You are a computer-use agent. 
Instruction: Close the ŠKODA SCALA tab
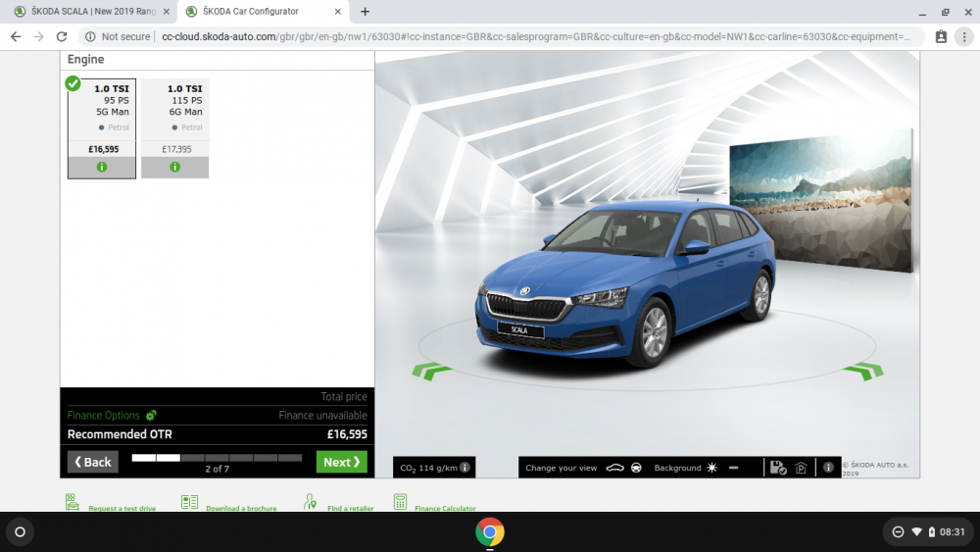tap(167, 11)
